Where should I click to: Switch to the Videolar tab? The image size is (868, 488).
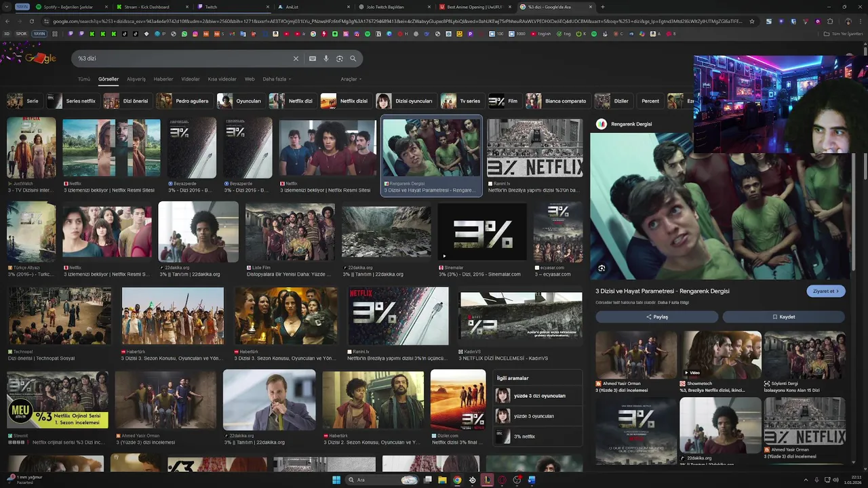point(191,79)
